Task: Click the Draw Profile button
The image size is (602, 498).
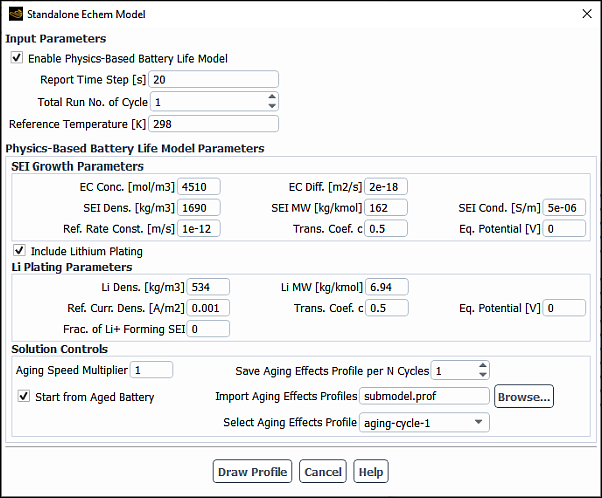Action: [x=252, y=472]
